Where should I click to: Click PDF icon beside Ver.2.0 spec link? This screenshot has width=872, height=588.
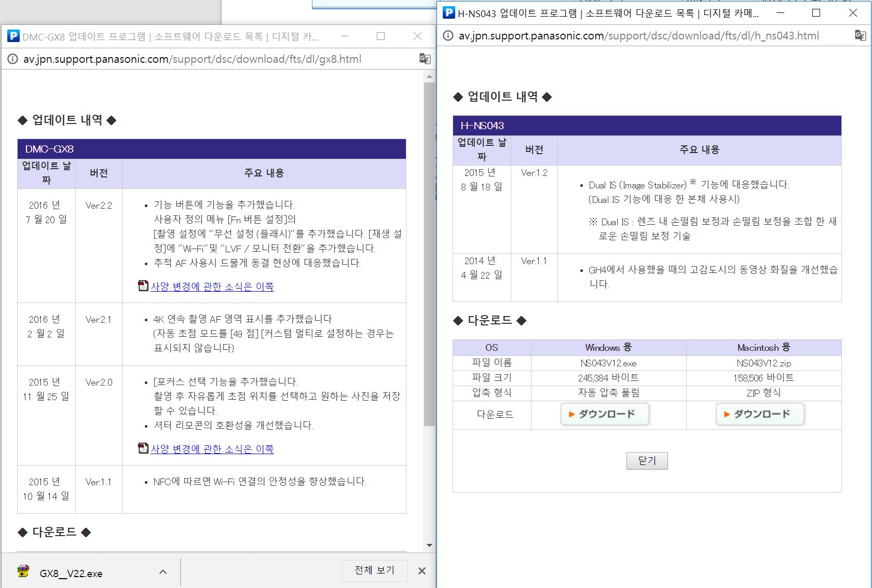pos(143,448)
